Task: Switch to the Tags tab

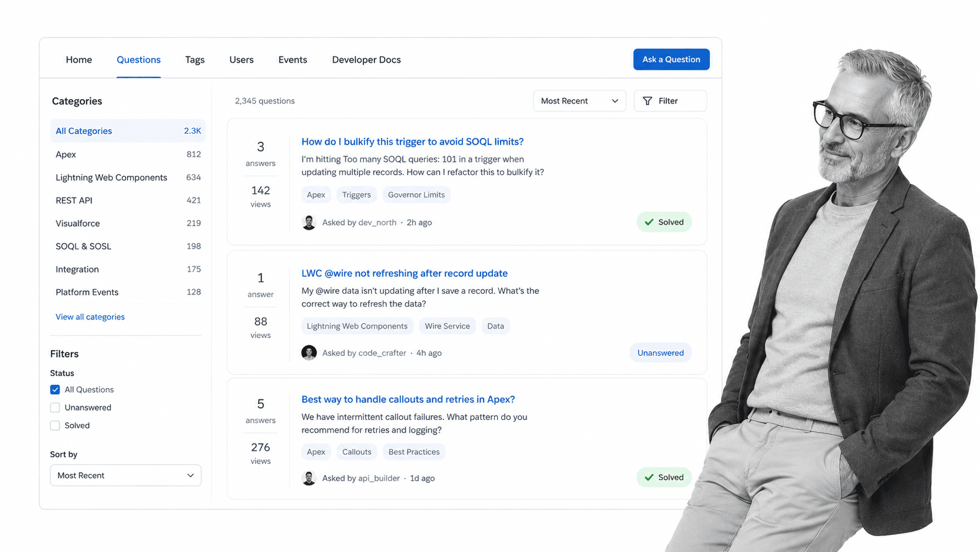Action: pos(195,60)
